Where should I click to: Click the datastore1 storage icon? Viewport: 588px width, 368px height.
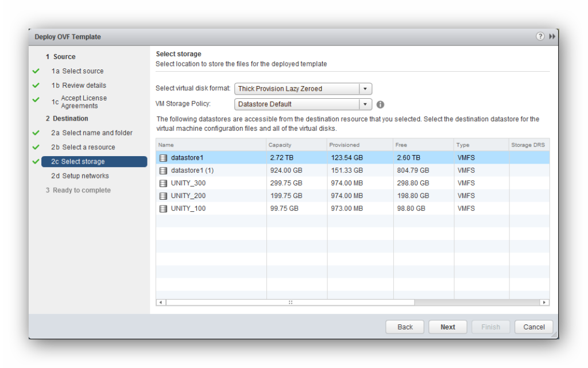click(x=163, y=157)
